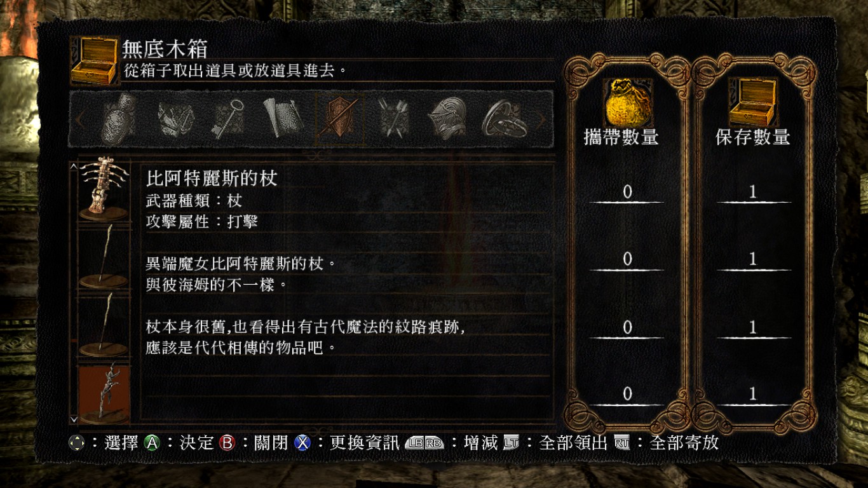Screen dimensions: 868x488
Task: Select the highlighted red item at list bottom
Action: (104, 393)
